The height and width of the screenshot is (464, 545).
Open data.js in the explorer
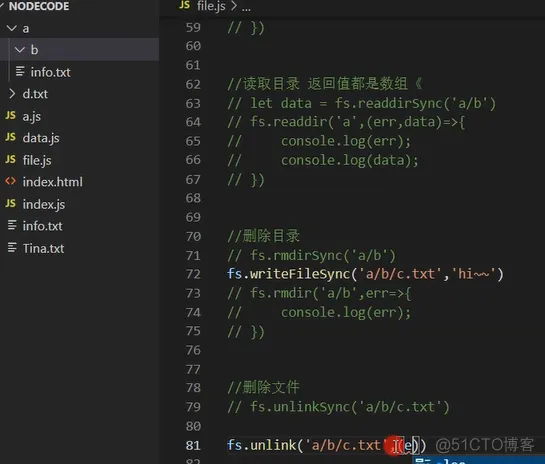[41, 138]
